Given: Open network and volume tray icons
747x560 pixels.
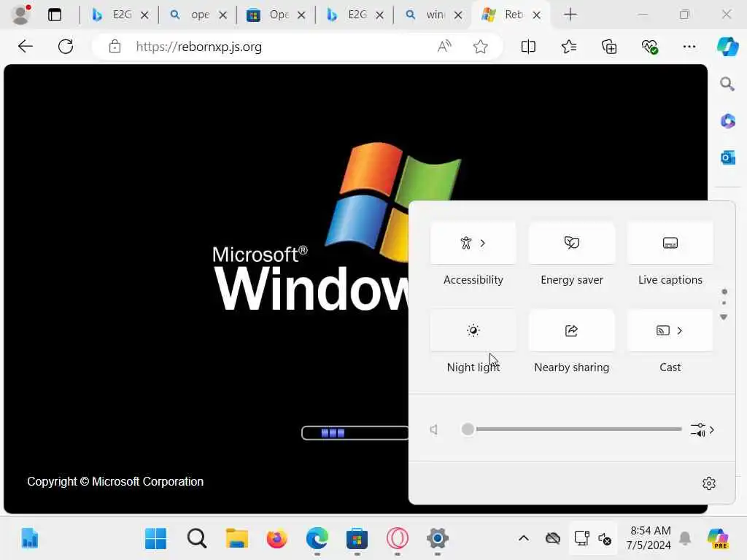Looking at the screenshot, I should [593, 539].
